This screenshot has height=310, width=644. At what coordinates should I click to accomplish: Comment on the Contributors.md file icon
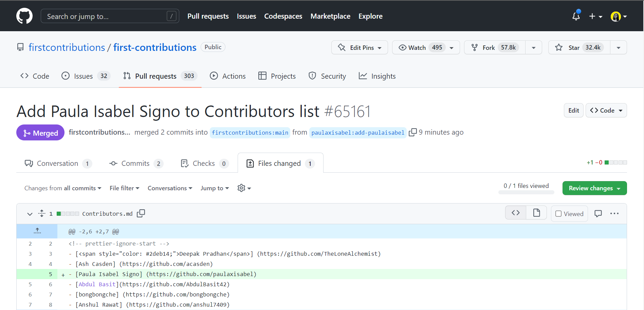pyautogui.click(x=598, y=214)
